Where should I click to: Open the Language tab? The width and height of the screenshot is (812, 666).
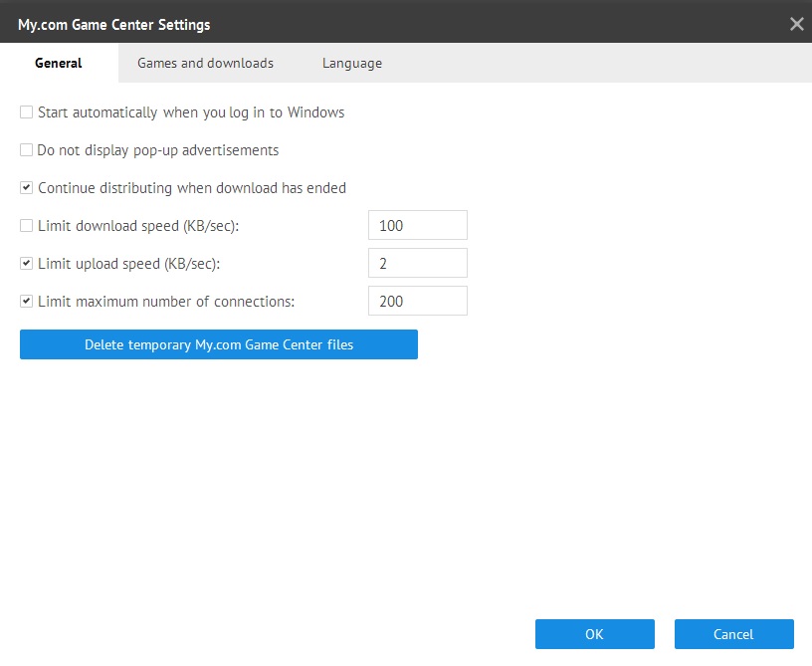coord(351,63)
